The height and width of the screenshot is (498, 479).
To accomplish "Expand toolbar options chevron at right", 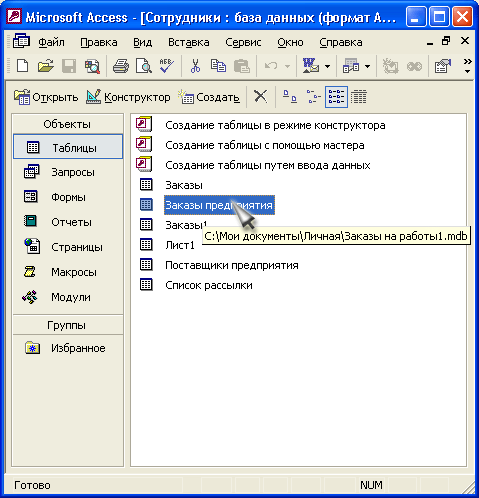I will [468, 66].
